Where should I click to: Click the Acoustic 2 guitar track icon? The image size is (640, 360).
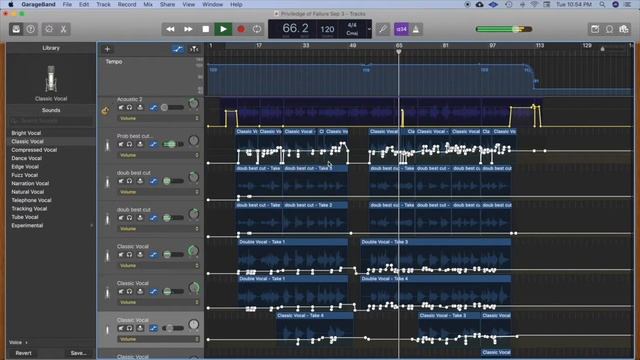[x=105, y=110]
